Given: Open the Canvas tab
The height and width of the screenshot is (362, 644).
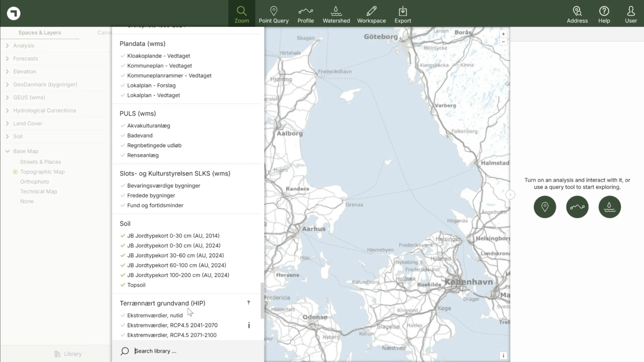Looking at the screenshot, I should point(105,32).
